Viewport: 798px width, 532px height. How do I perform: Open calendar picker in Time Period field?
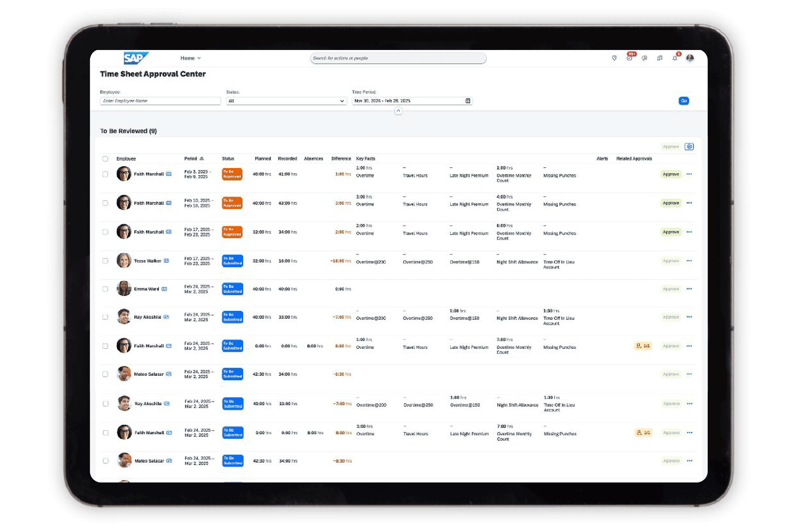click(x=468, y=101)
